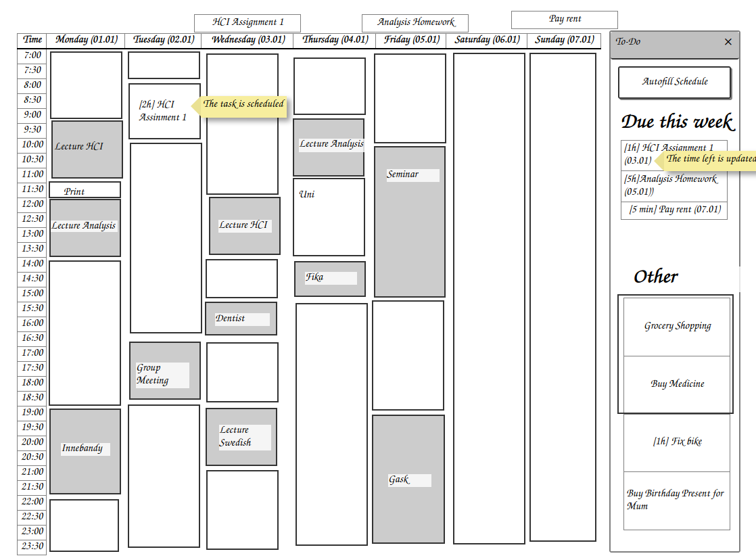Screen dimensions: 756x558
Task: Select Grocery Shopping in Other list
Action: [x=677, y=326]
